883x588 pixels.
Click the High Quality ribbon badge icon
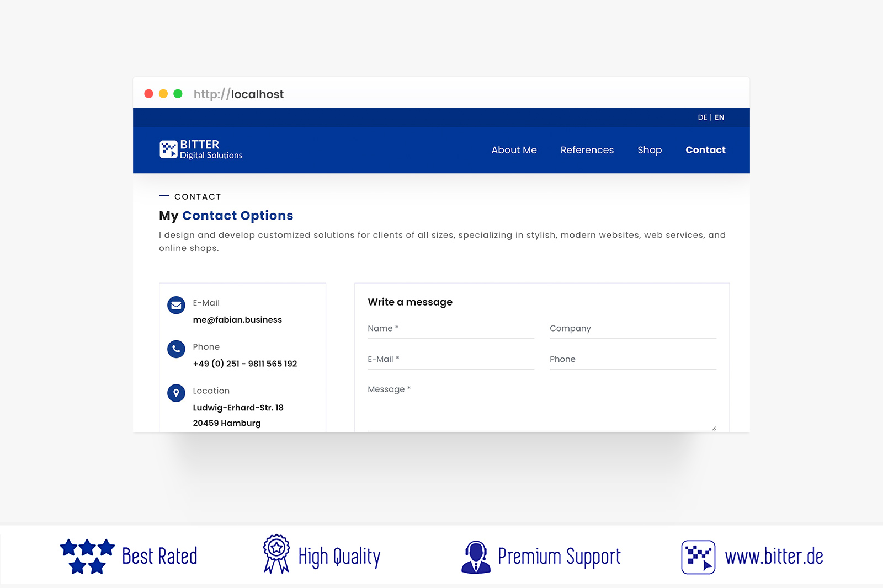click(x=276, y=554)
